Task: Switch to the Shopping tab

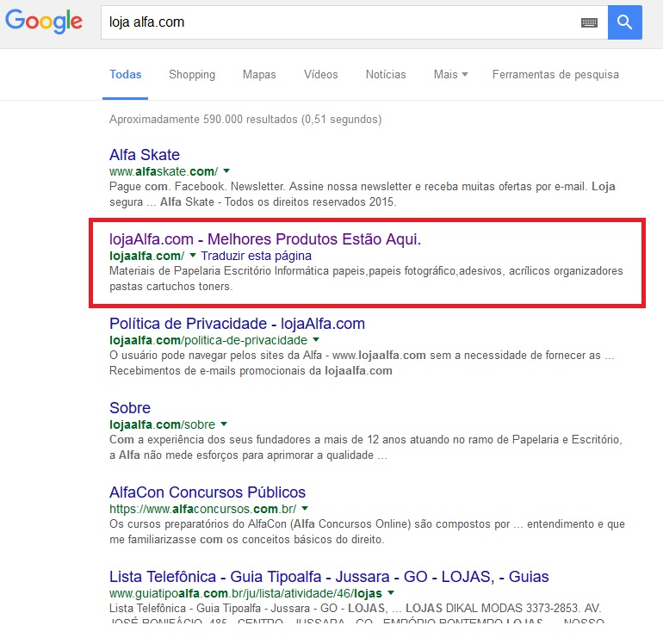Action: 192,74
